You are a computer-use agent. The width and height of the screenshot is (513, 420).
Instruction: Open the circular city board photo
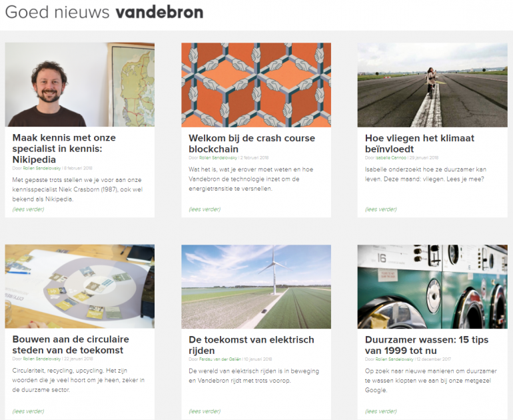point(80,287)
